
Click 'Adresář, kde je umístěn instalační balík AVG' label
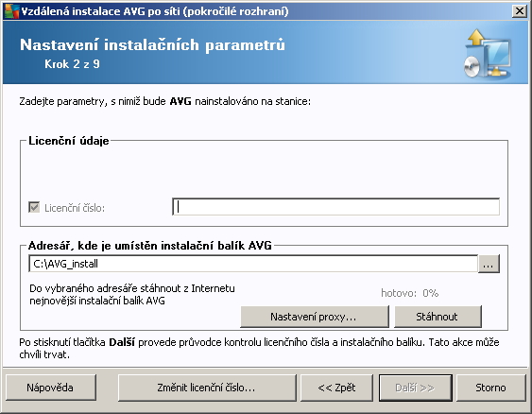click(150, 246)
